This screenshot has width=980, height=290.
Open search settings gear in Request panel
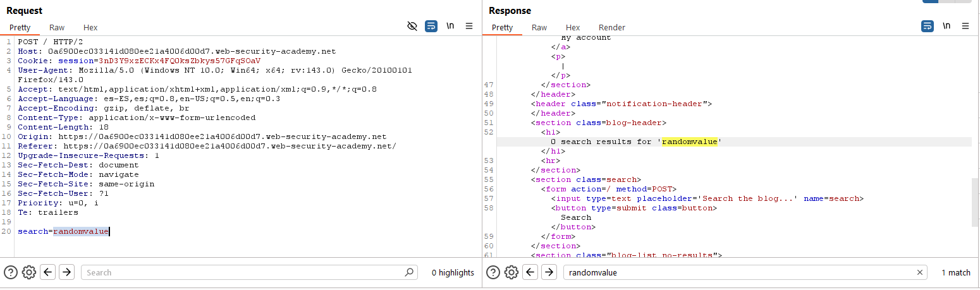pyautogui.click(x=28, y=272)
